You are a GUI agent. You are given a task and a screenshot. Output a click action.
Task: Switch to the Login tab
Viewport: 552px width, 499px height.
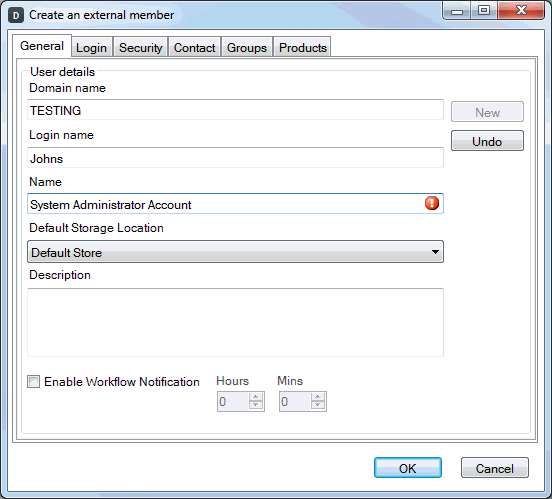tap(92, 47)
